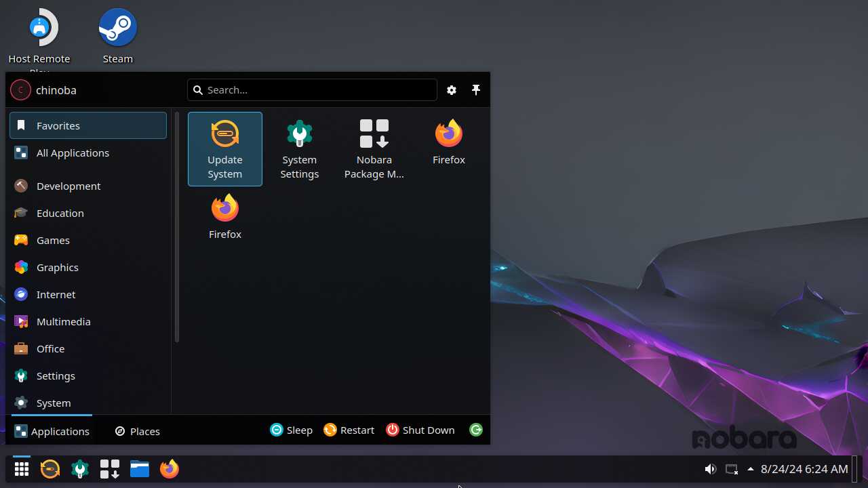Click the Sleep button

click(x=292, y=430)
